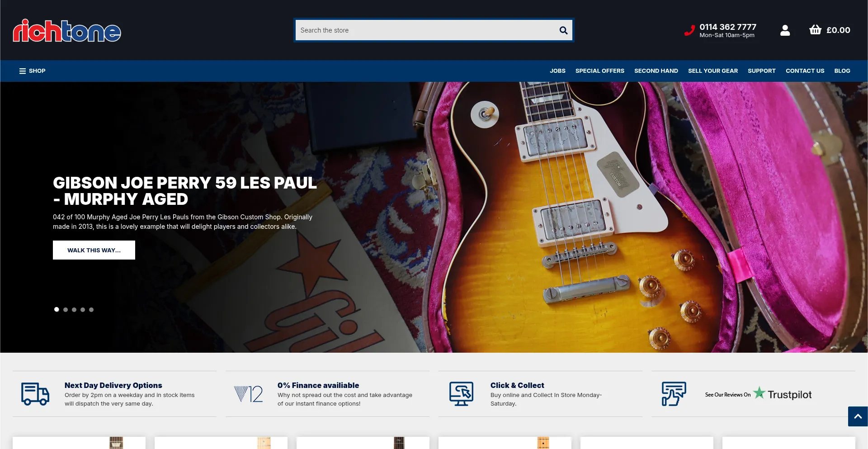Open the SPECIAL OFFERS menu item
868x449 pixels.
click(x=599, y=71)
